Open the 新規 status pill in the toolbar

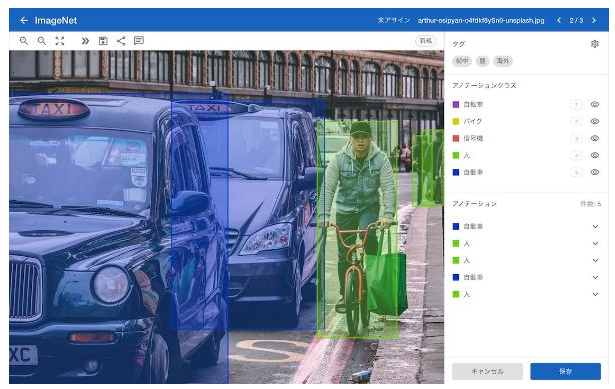click(426, 40)
